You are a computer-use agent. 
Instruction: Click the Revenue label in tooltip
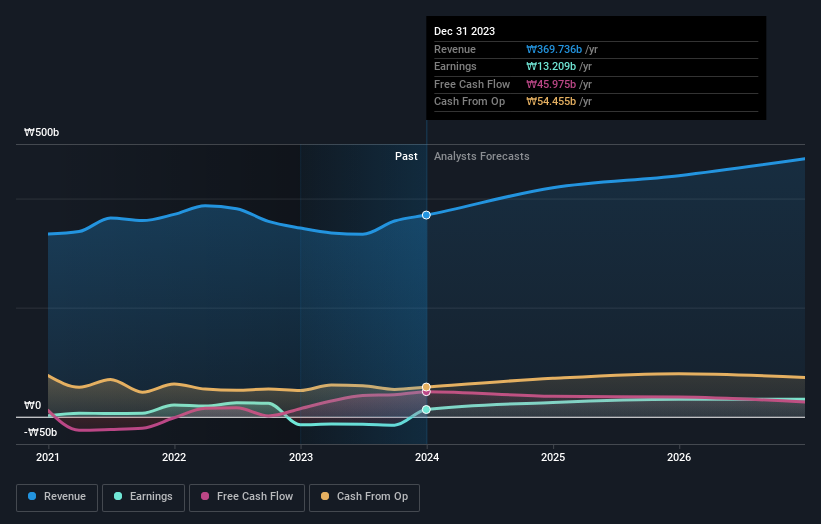click(x=455, y=49)
